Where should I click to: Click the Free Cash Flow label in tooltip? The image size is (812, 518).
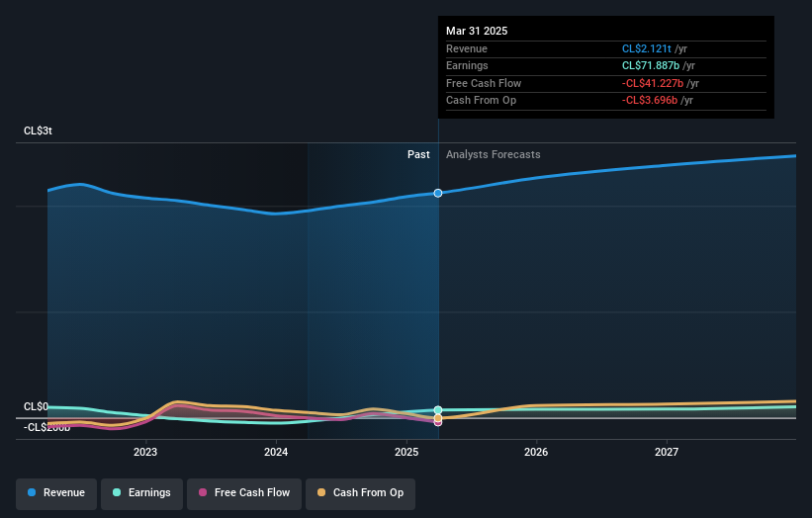click(x=484, y=83)
